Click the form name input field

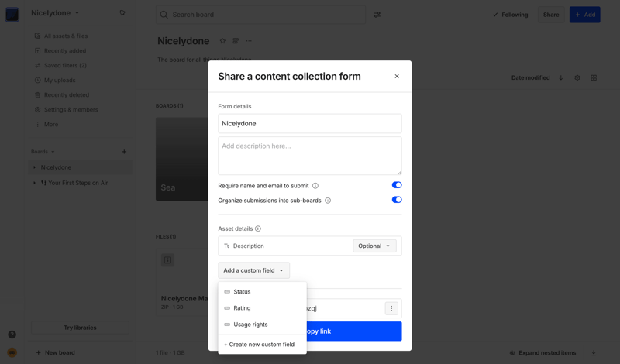click(309, 123)
